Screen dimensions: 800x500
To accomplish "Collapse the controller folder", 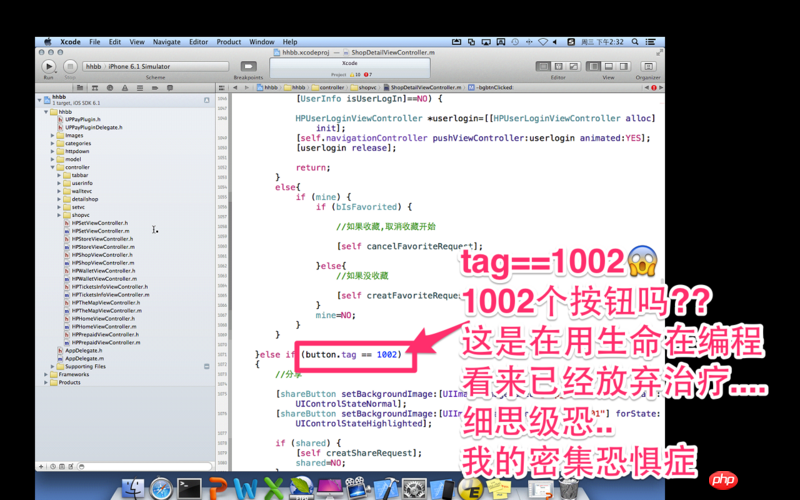I will click(53, 167).
